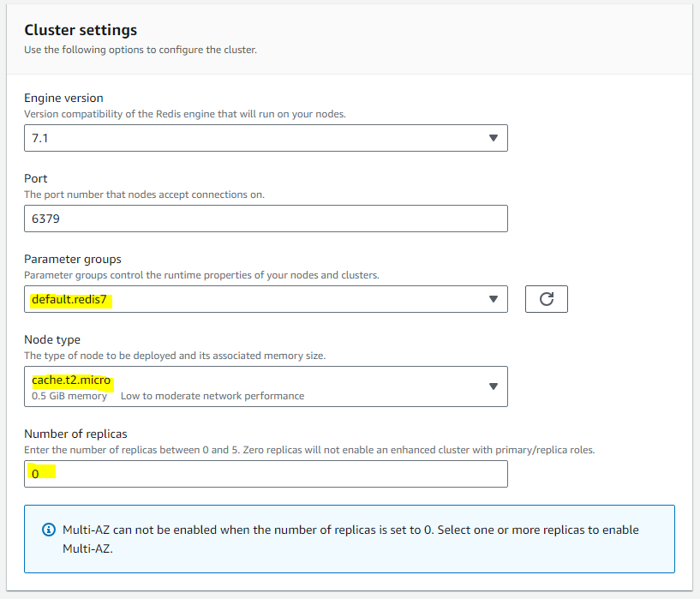Viewport: 700px width, 599px height.
Task: Click the Node type dropdown arrow
Action: point(494,386)
